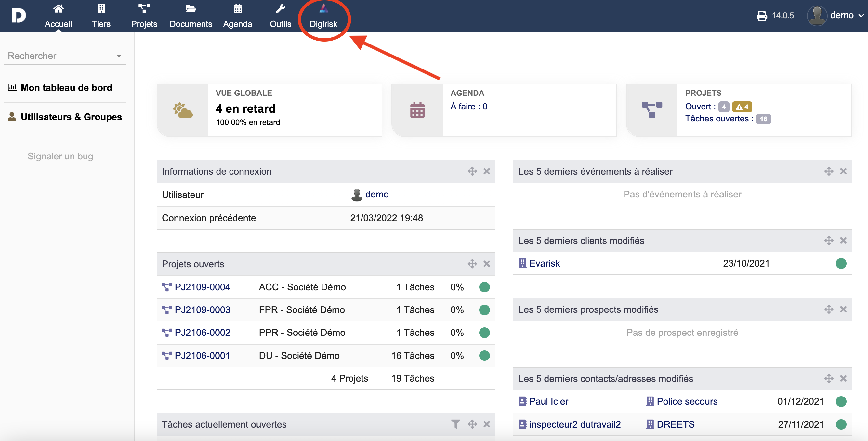Open the Tiers menu
868x441 pixels.
tap(101, 16)
